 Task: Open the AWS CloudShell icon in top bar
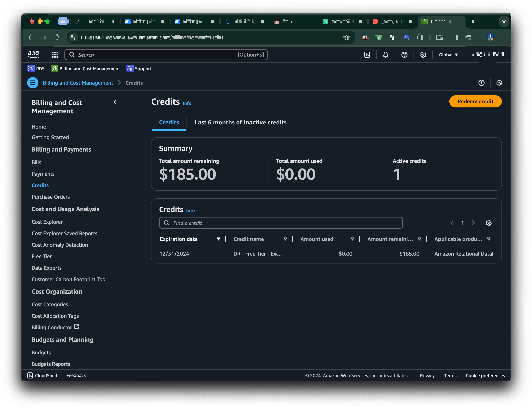coord(367,55)
